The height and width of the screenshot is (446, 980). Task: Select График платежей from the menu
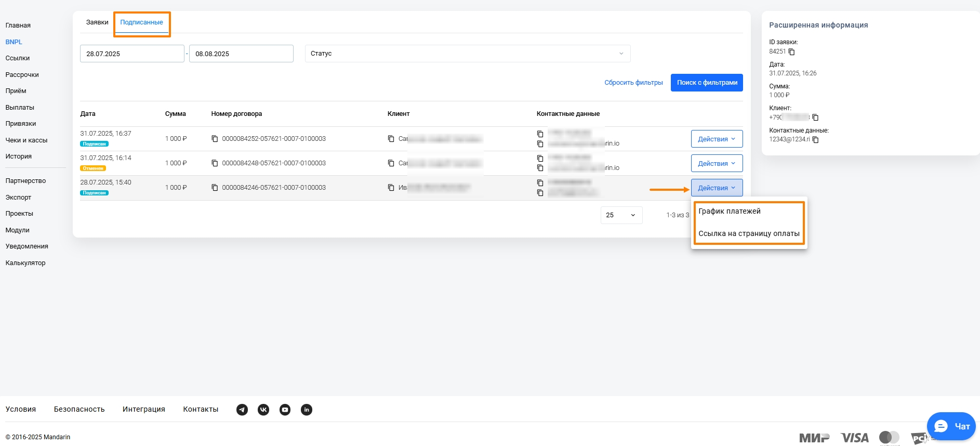(729, 211)
